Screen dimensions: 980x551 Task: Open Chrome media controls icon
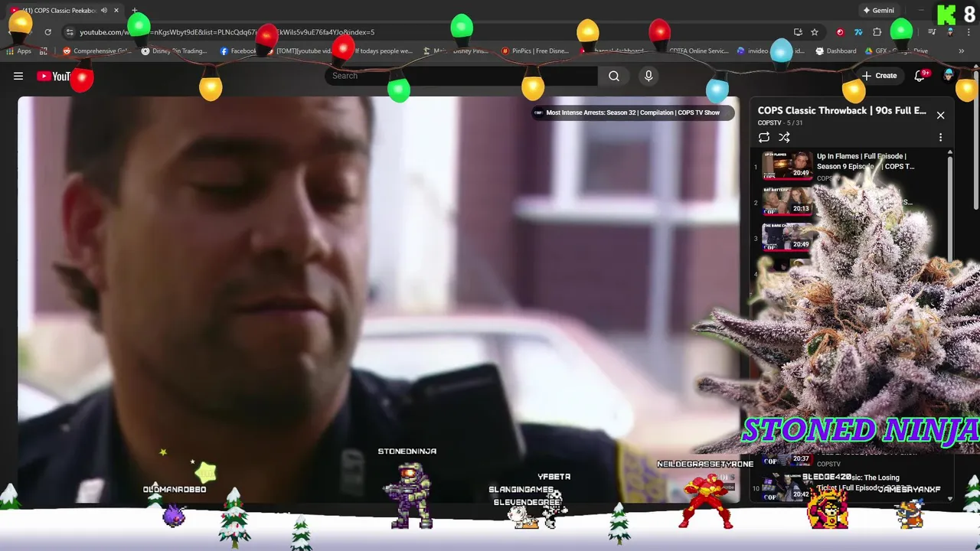(932, 32)
